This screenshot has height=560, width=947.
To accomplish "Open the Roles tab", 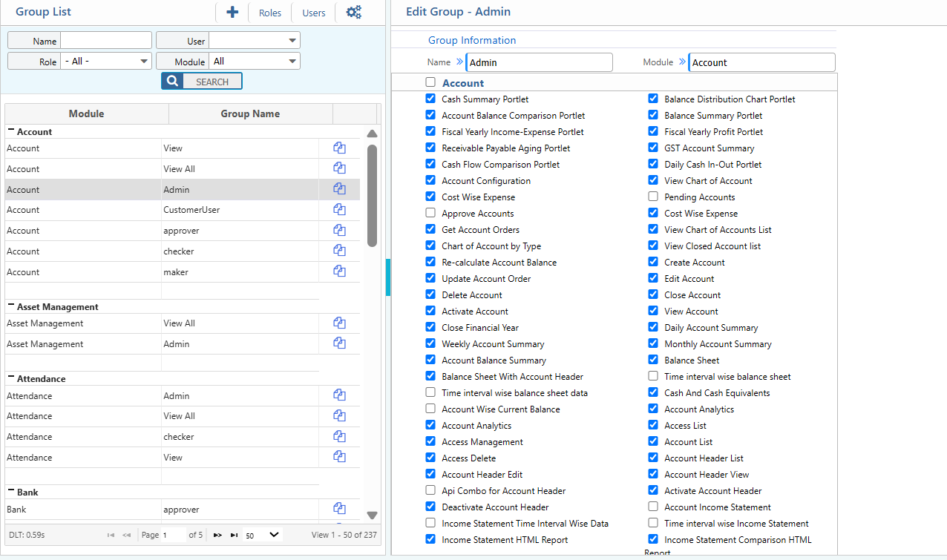I will point(270,13).
